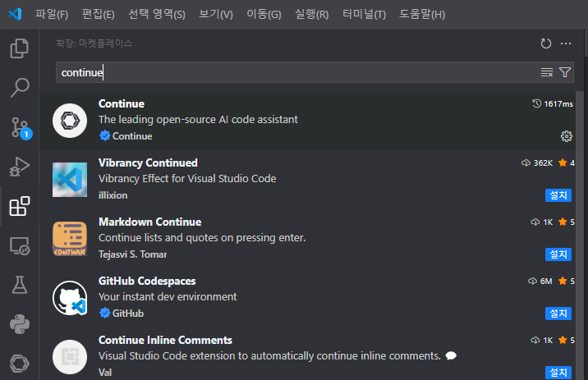Click the '확장: 마켓플레이스' panel title

pos(94,43)
